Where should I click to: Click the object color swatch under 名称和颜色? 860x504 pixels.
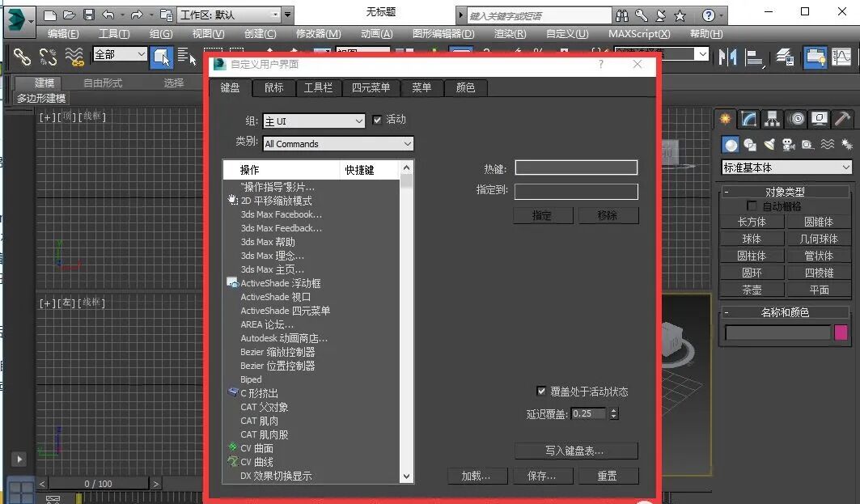[841, 332]
